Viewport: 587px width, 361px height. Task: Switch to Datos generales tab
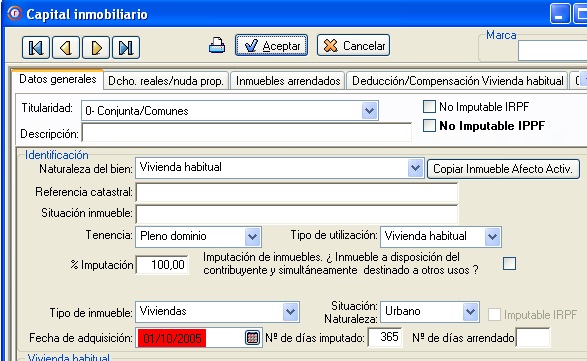[58, 79]
